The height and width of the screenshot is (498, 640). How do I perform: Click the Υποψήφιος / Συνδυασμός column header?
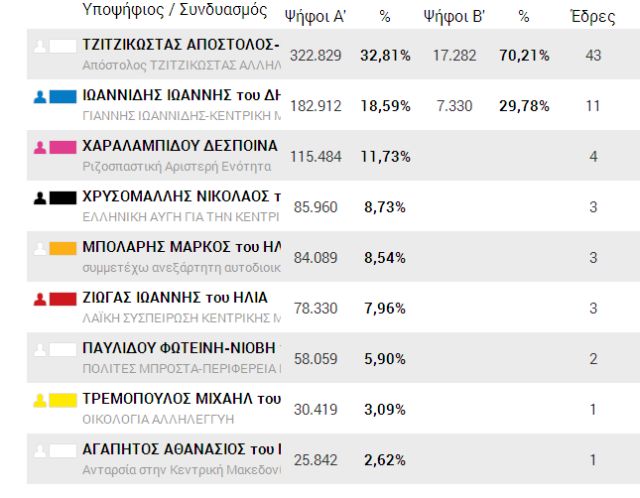pos(175,12)
